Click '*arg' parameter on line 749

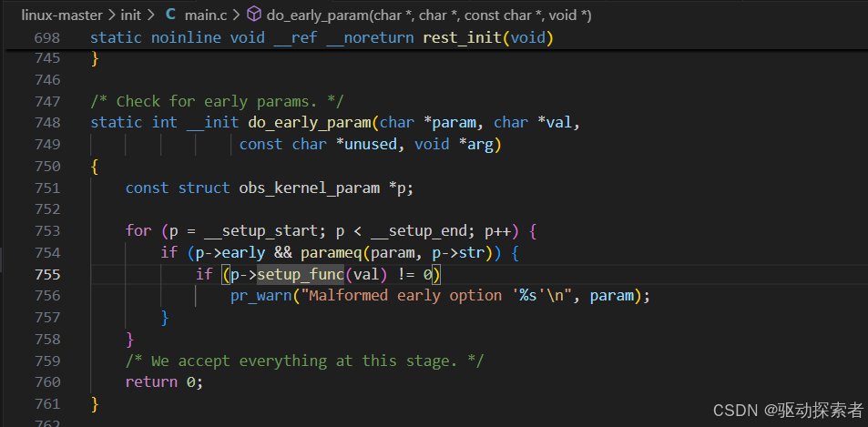click(475, 145)
